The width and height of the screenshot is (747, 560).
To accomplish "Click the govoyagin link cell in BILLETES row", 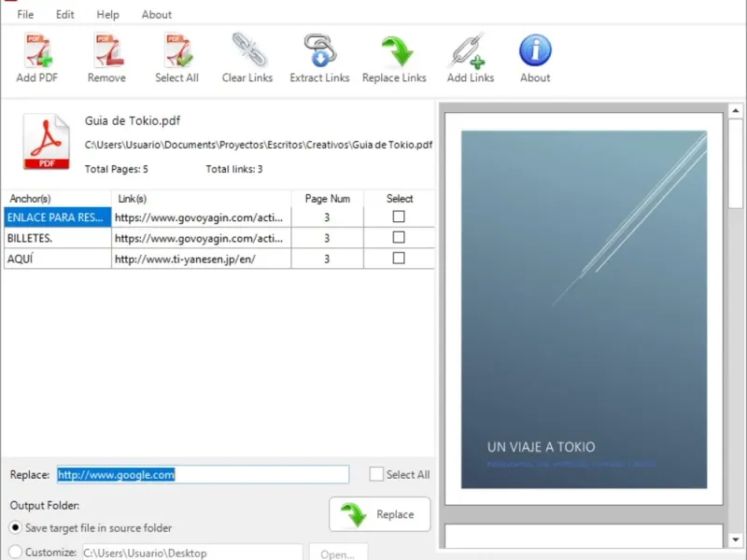I will point(201,238).
